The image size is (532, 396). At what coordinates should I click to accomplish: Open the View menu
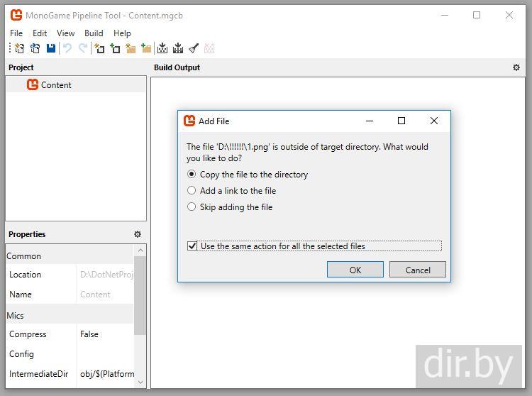coord(65,33)
